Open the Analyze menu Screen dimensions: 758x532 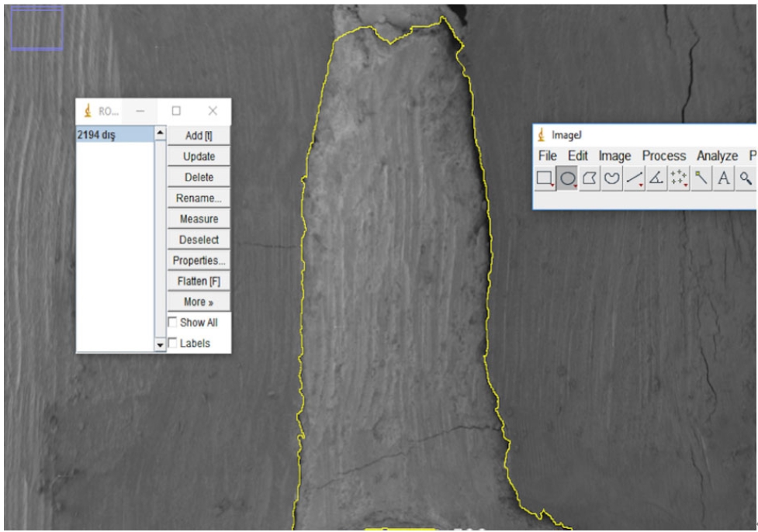click(x=717, y=156)
